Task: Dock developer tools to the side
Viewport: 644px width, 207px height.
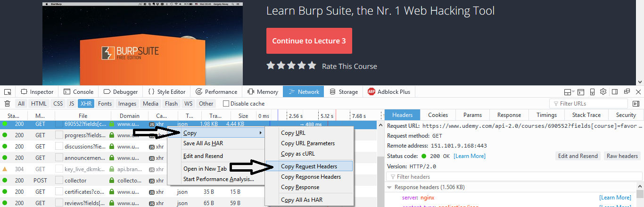Action: (615, 91)
